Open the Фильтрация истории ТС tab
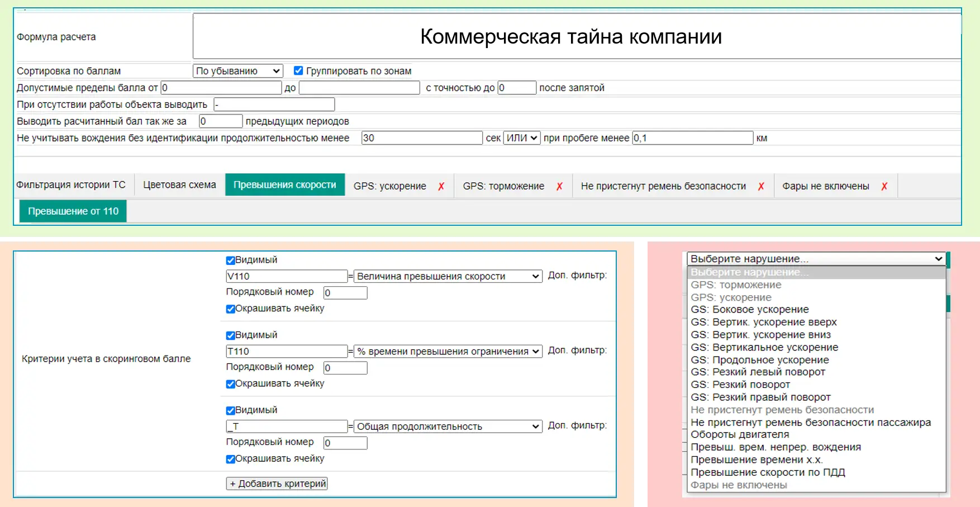Image resolution: width=980 pixels, height=507 pixels. pyautogui.click(x=71, y=185)
